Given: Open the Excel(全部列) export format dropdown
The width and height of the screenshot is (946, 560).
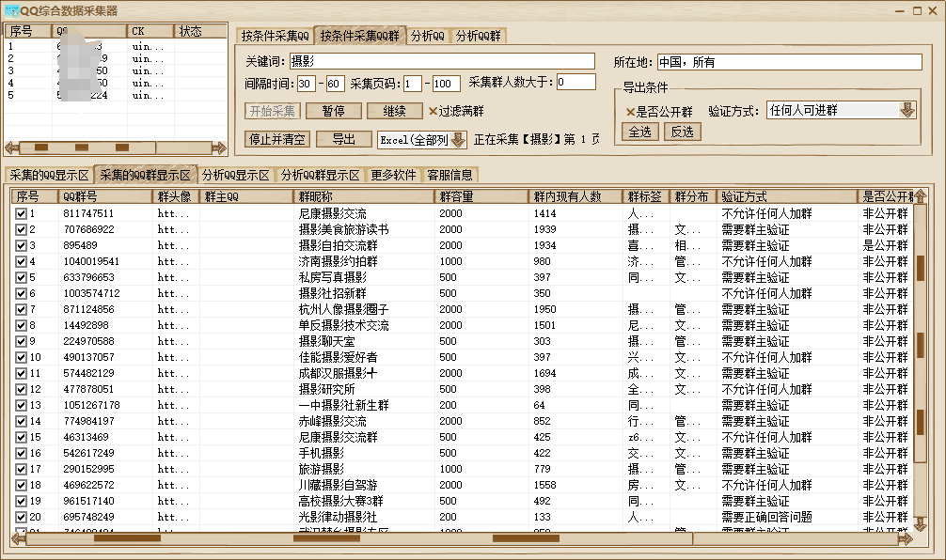Looking at the screenshot, I should coord(460,141).
